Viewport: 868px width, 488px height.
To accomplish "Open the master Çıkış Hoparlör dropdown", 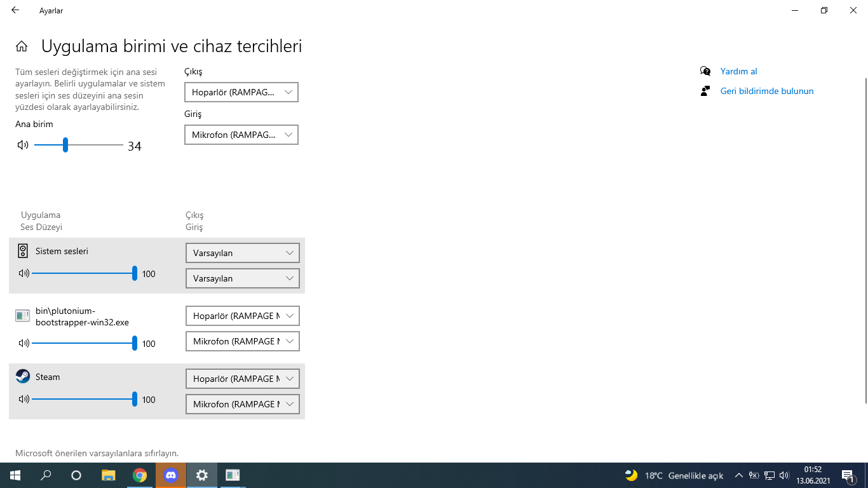I will click(241, 92).
